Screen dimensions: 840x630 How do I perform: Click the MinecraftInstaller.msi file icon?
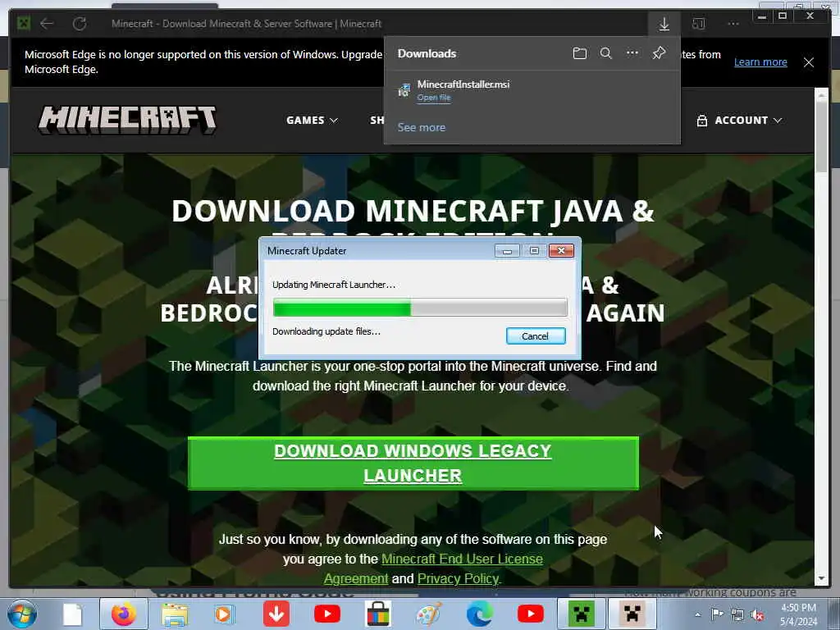[x=404, y=90]
